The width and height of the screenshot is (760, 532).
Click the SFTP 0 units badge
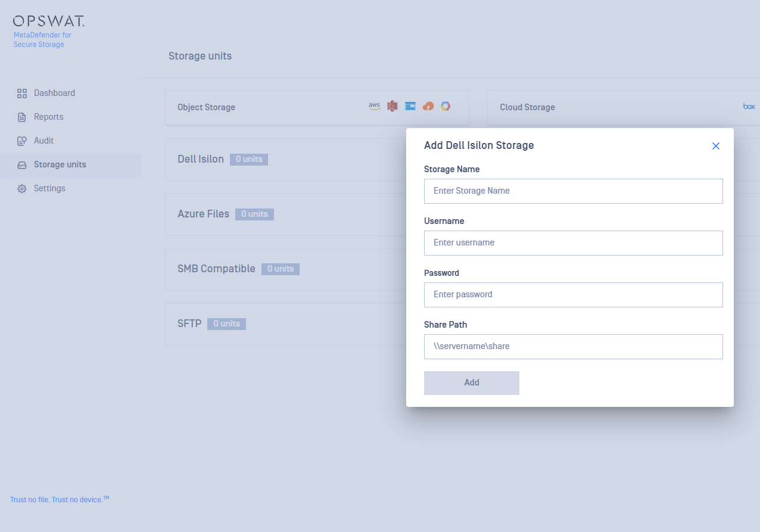(x=226, y=324)
